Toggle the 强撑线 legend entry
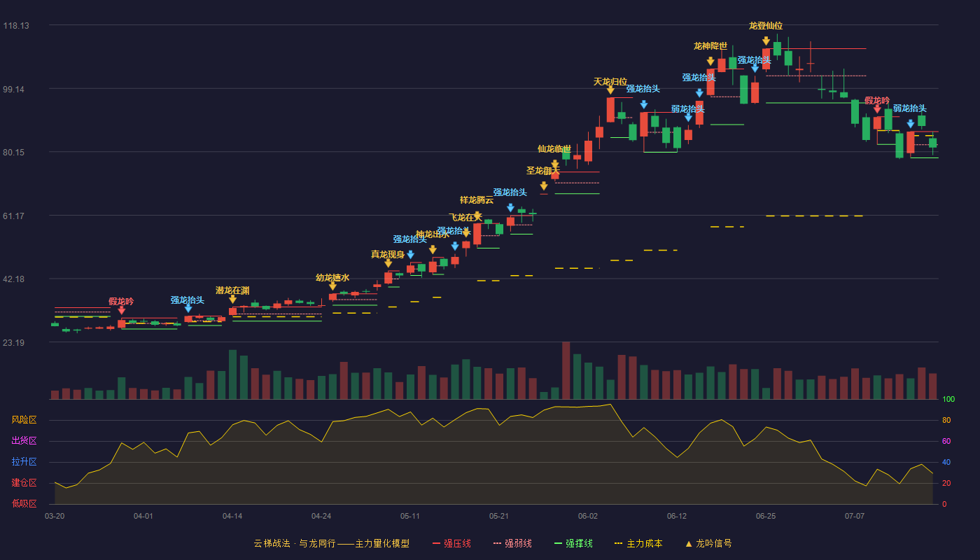The image size is (980, 560). 573,543
